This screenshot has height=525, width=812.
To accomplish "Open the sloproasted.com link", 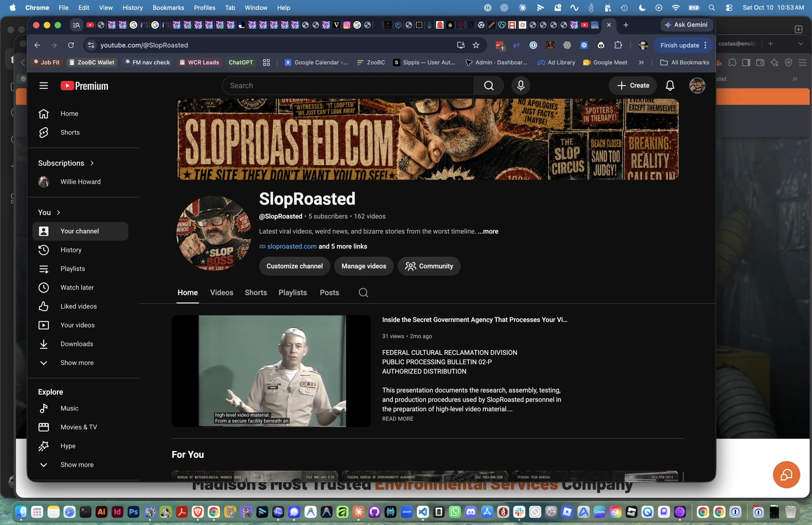I will coord(292,246).
